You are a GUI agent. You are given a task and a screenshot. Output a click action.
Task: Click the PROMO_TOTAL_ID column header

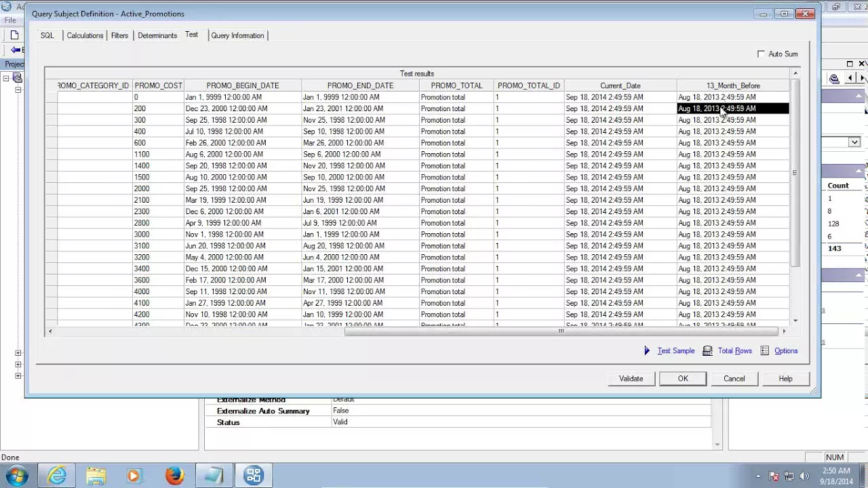click(x=529, y=85)
